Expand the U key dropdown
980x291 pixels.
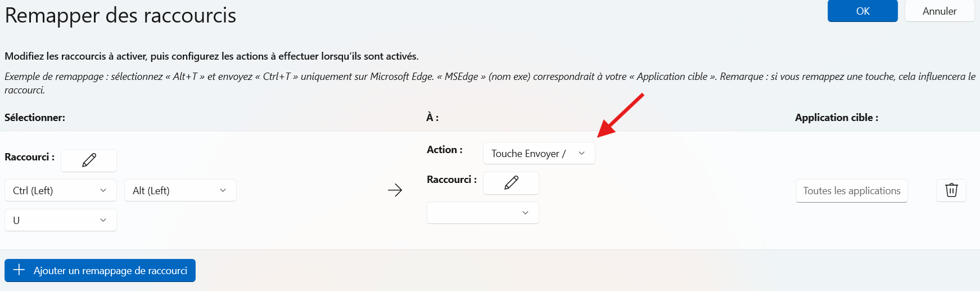coord(61,220)
